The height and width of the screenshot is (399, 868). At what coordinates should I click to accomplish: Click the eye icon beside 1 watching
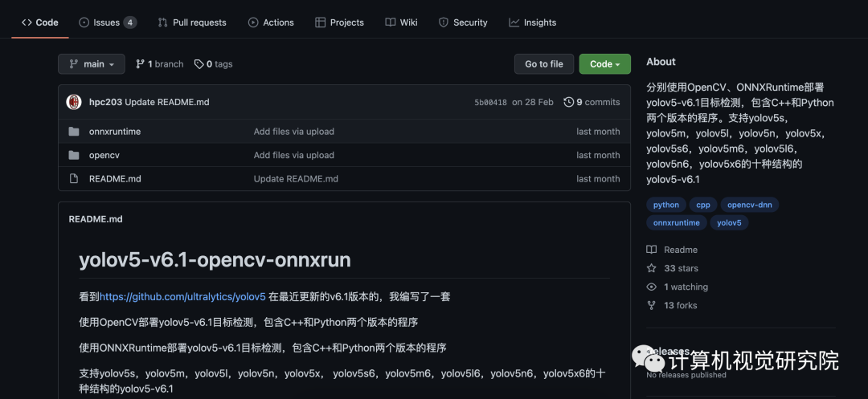[x=652, y=287]
